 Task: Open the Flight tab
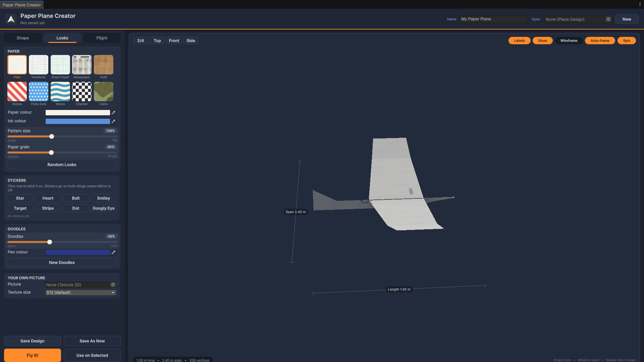coord(102,38)
